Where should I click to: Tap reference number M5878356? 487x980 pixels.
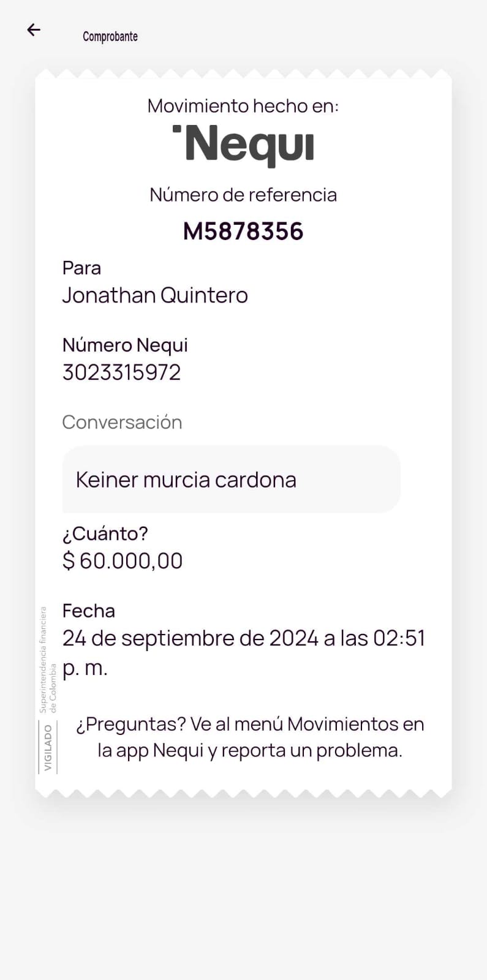tap(243, 232)
